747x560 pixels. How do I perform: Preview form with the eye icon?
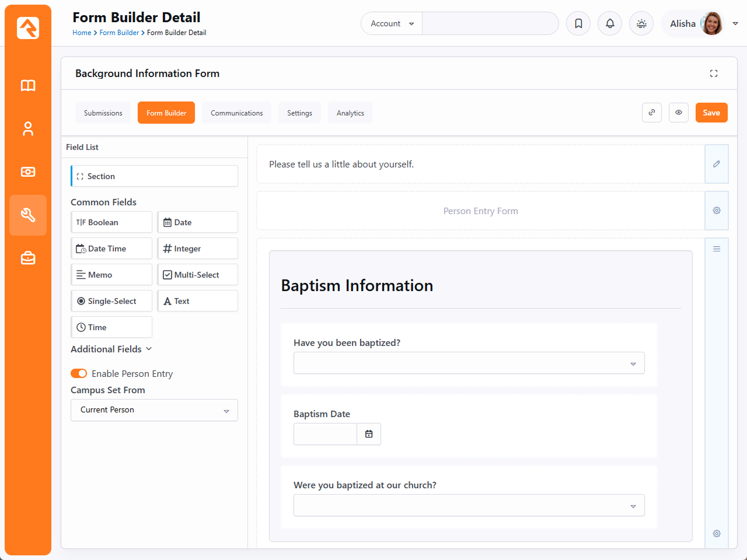(679, 113)
